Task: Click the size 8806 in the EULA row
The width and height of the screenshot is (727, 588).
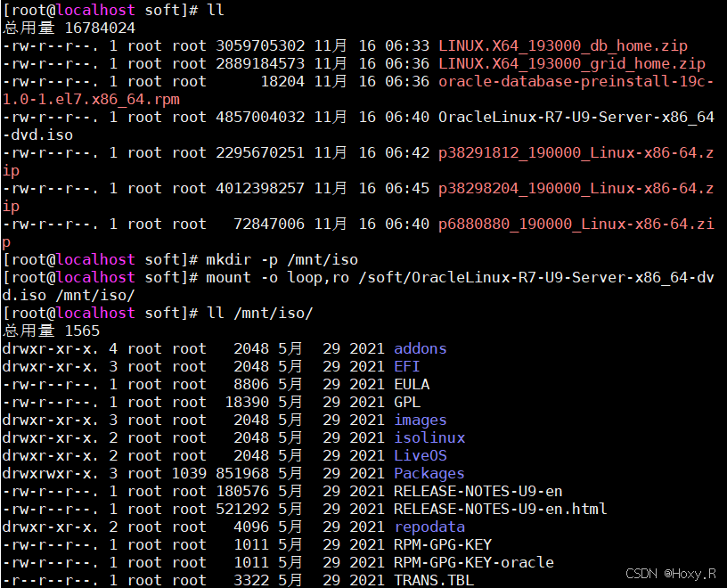Action: 251,385
